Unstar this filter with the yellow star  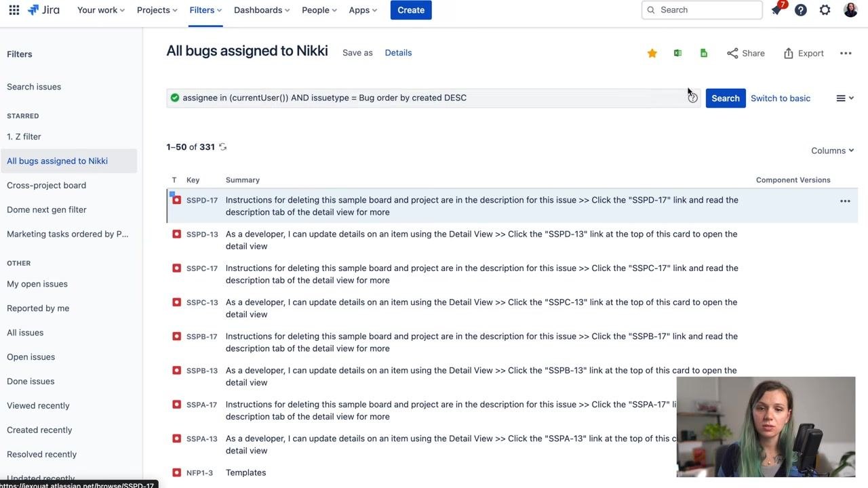click(x=652, y=53)
